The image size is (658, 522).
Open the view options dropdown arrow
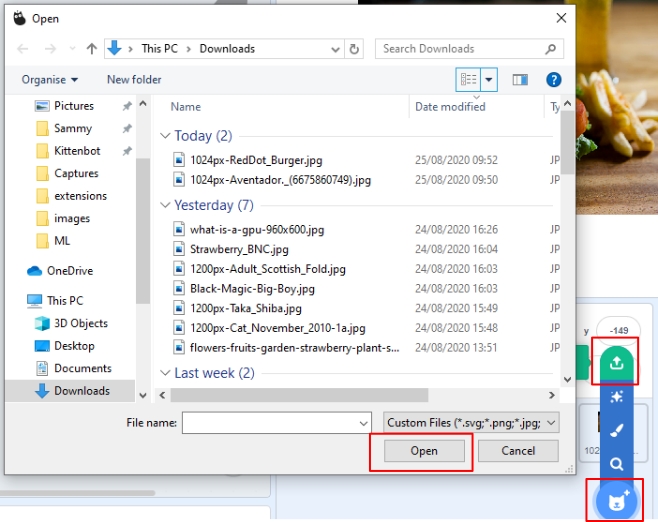click(489, 79)
